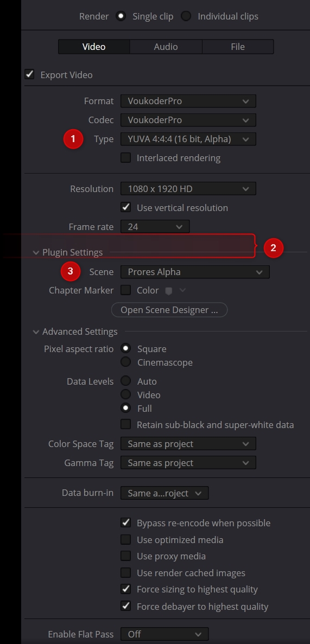This screenshot has height=644, width=310.
Task: Open the Resolution 1080 x 1920 dropdown
Action: (x=188, y=189)
